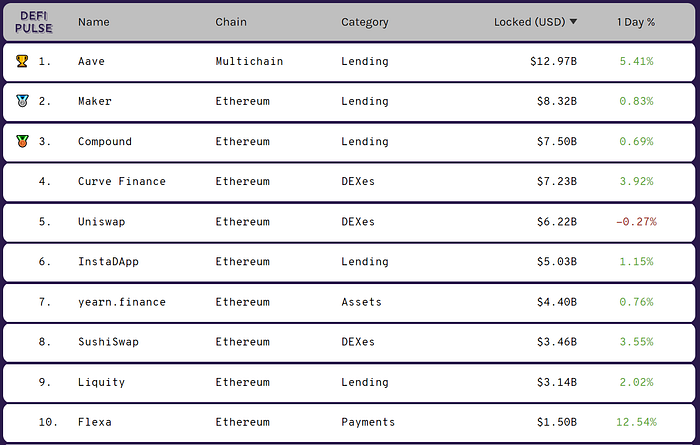The width and height of the screenshot is (700, 445).
Task: Sort the table by 1 Day %
Action: pos(636,22)
